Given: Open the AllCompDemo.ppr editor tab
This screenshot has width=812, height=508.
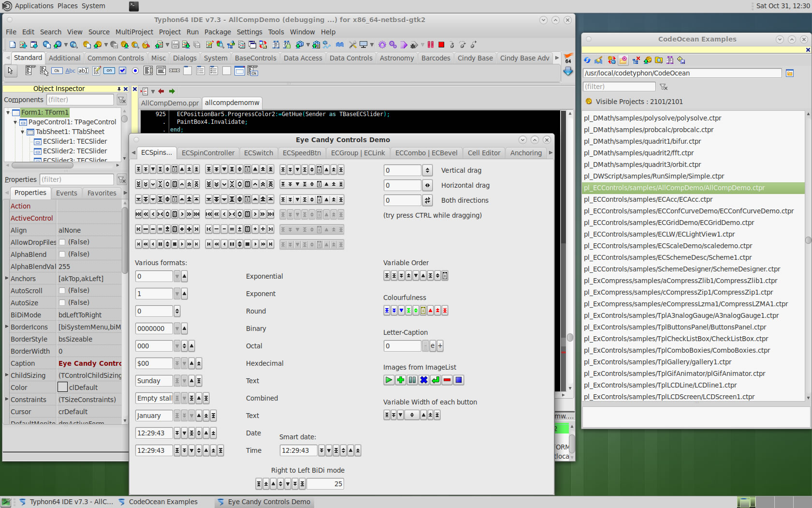Looking at the screenshot, I should [170, 103].
